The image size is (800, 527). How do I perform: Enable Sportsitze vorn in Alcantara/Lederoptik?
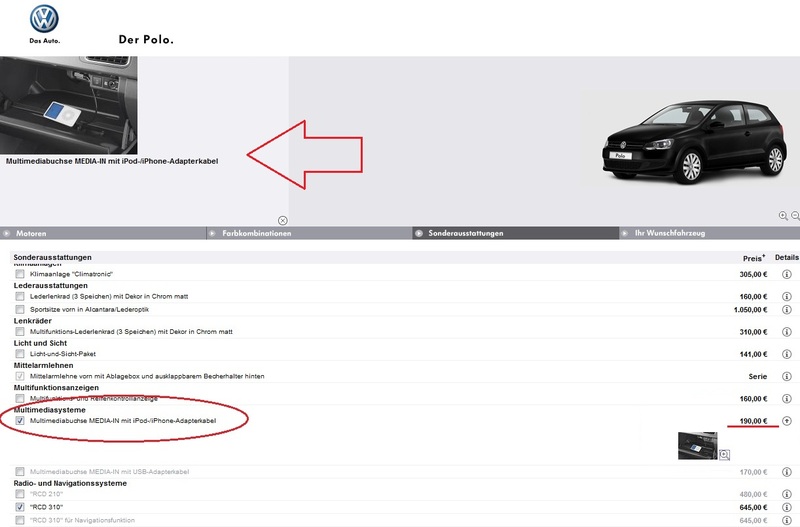(20, 309)
